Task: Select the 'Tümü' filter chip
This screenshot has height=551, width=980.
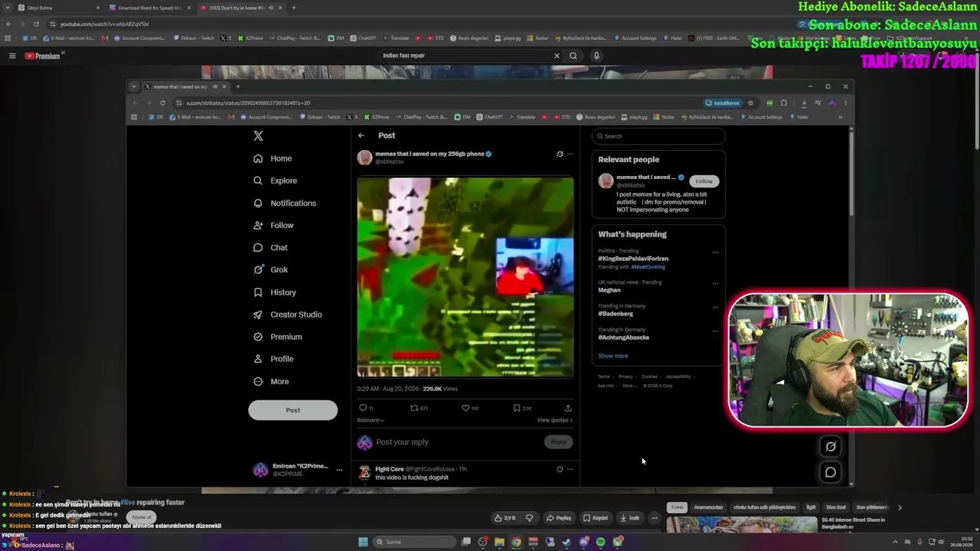Action: pyautogui.click(x=677, y=507)
